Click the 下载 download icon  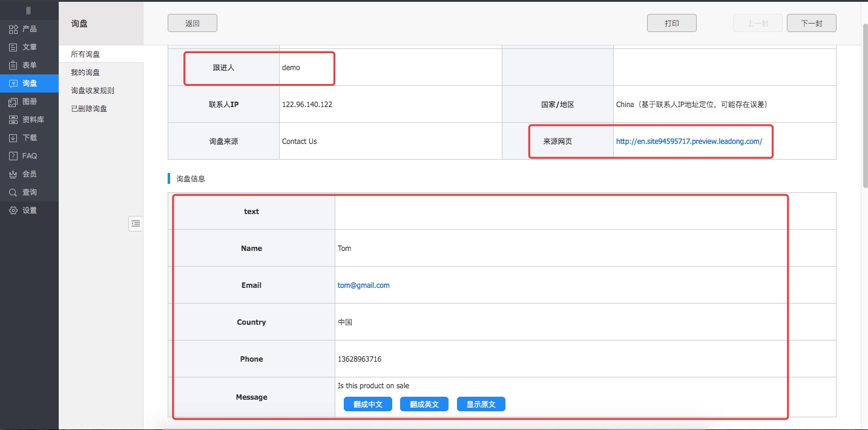[13, 138]
